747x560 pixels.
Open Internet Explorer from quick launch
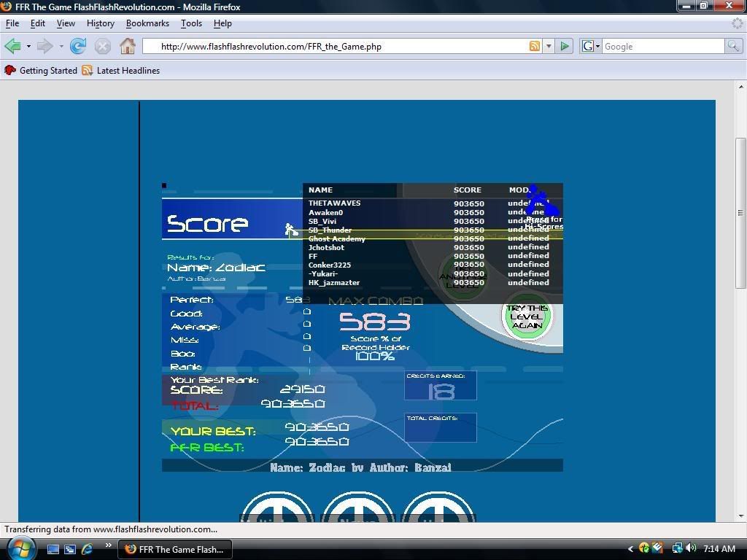88,548
